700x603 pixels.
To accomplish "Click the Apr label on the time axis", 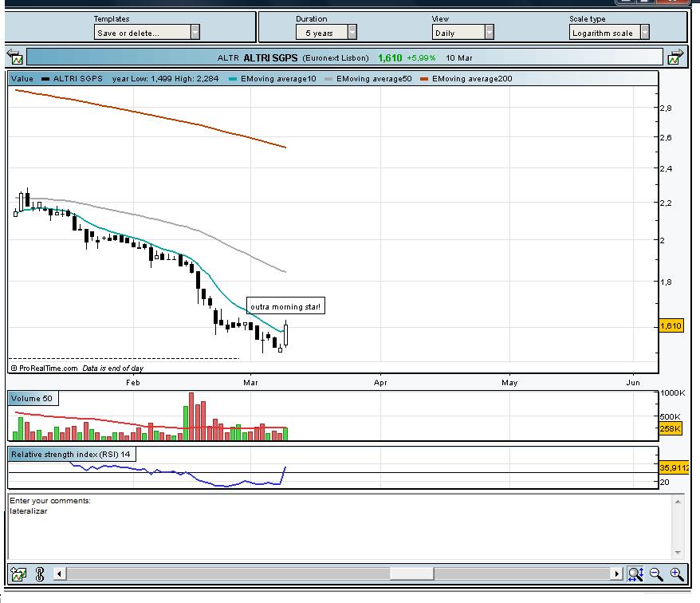I will click(x=380, y=382).
